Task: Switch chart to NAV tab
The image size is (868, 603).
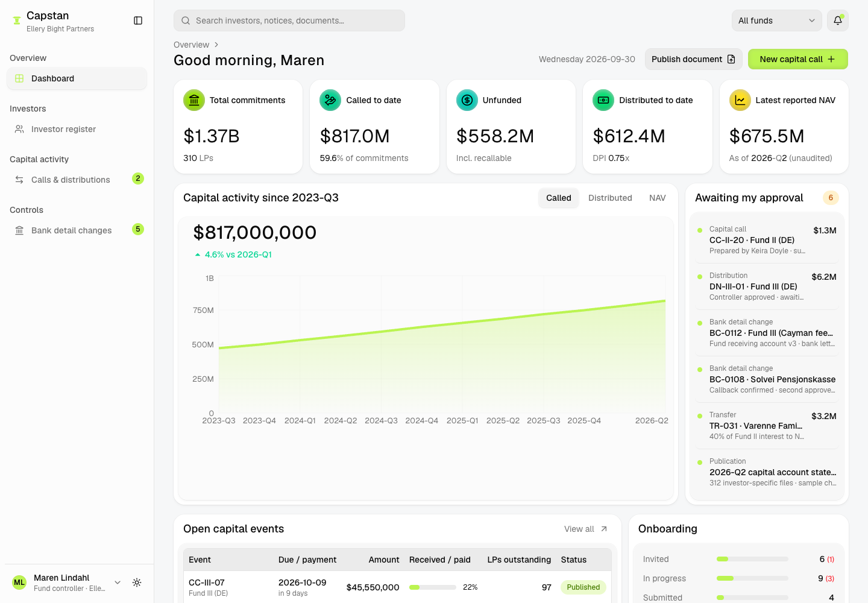Action: tap(658, 198)
